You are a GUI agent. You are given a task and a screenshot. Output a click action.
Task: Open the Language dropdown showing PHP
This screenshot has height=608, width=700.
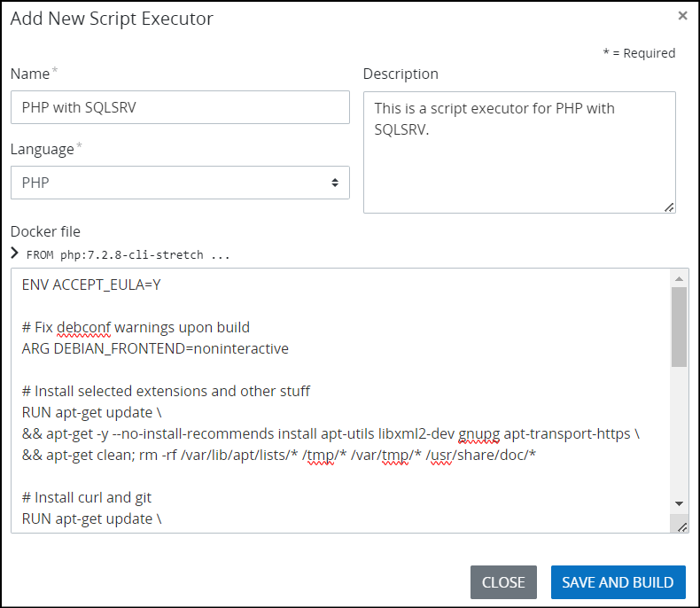click(180, 183)
